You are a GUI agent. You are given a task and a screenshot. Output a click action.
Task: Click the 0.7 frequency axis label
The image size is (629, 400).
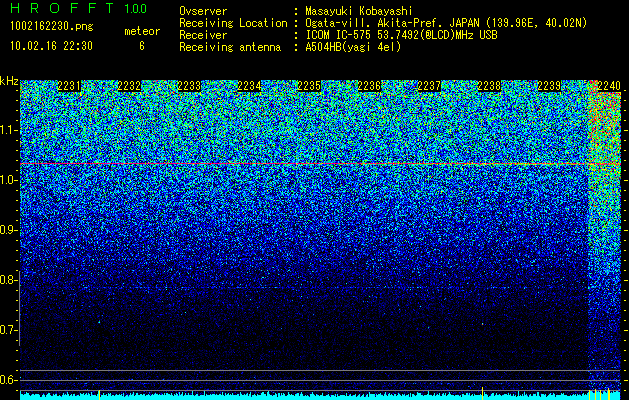pyautogui.click(x=9, y=330)
